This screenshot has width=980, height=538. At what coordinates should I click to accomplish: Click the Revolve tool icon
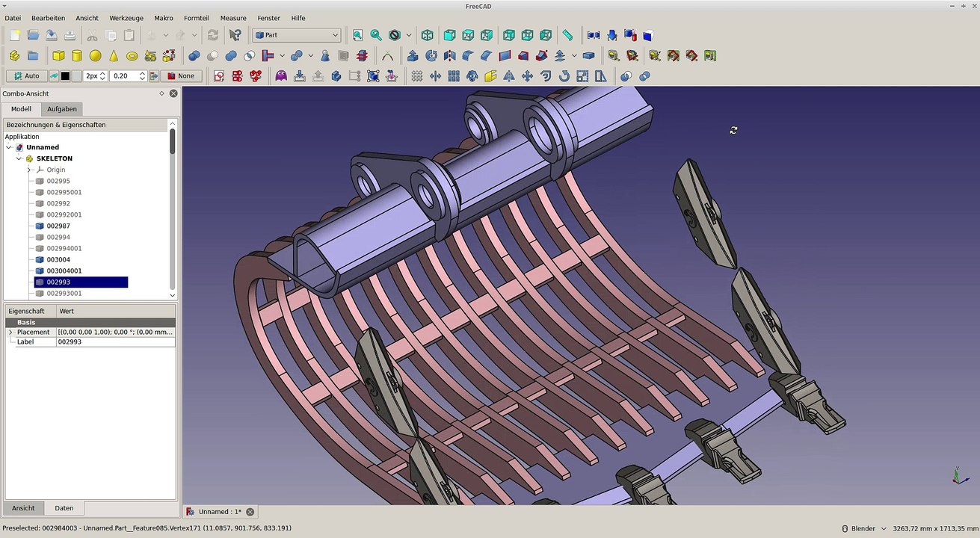[431, 55]
